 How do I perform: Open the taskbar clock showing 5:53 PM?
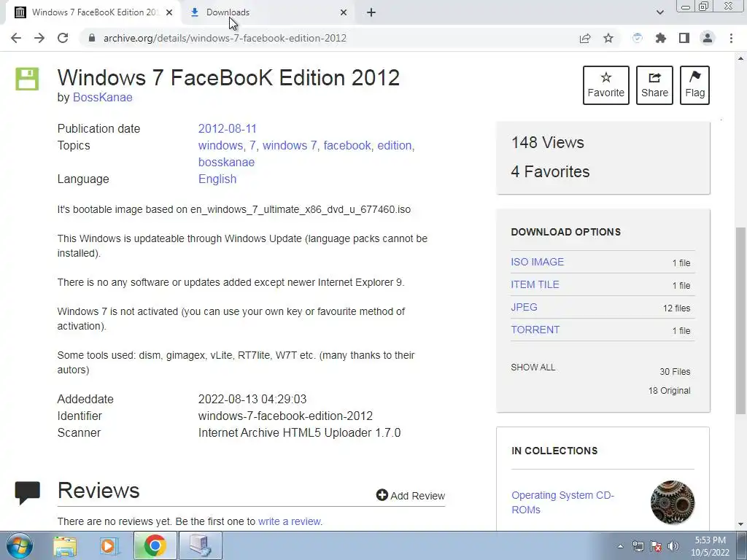pyautogui.click(x=710, y=546)
